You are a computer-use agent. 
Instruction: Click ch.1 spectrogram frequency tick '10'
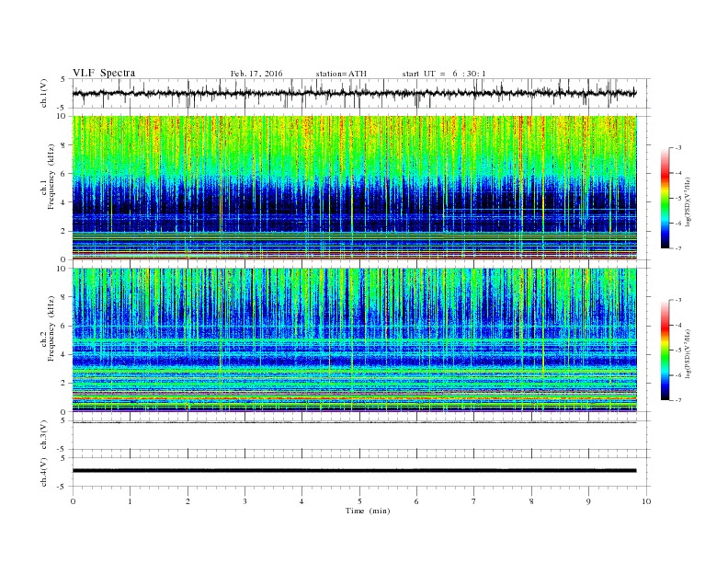[63, 116]
